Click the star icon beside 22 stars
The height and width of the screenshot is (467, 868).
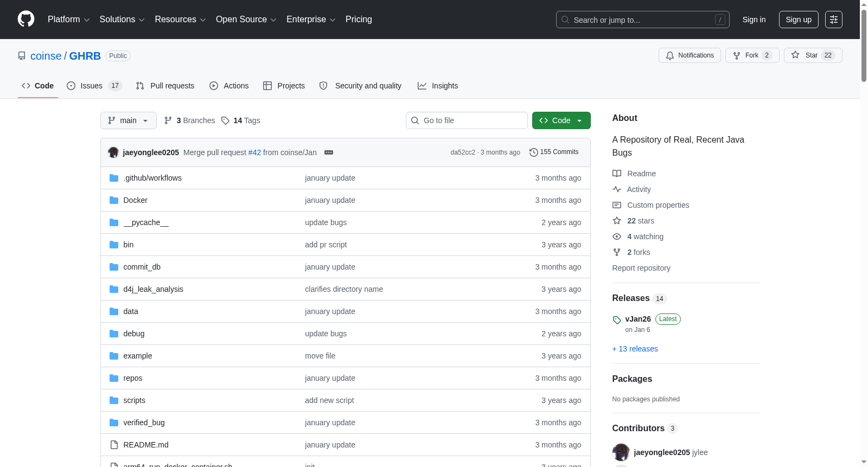pos(617,221)
